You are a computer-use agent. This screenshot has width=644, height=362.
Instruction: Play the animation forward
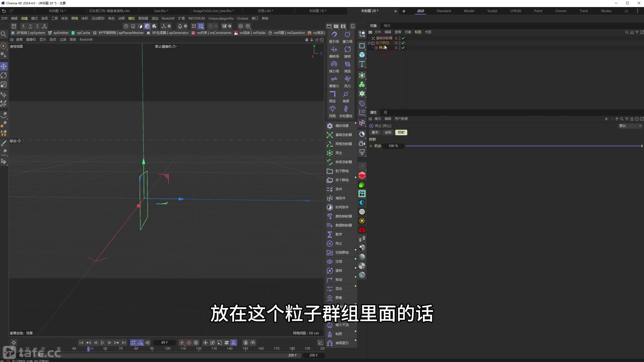coord(102,343)
